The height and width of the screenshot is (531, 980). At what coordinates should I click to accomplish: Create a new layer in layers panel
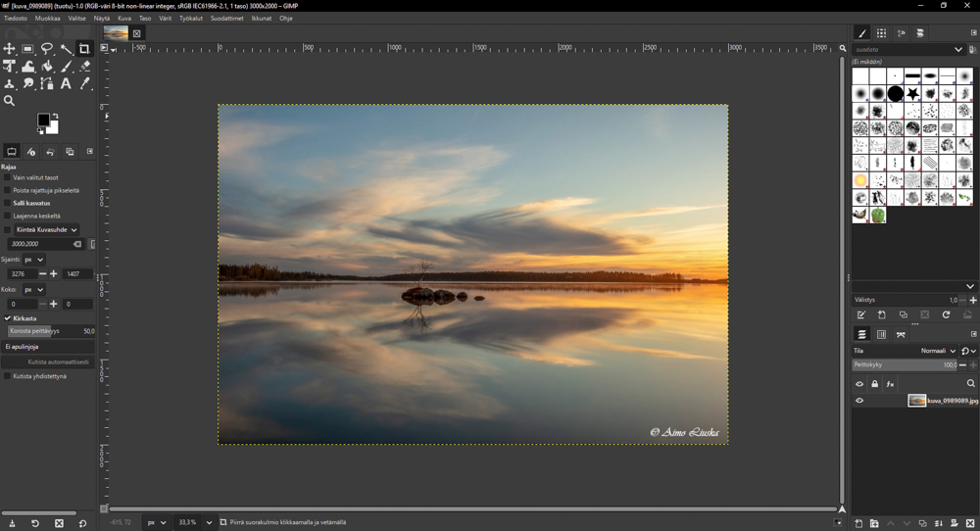click(858, 523)
